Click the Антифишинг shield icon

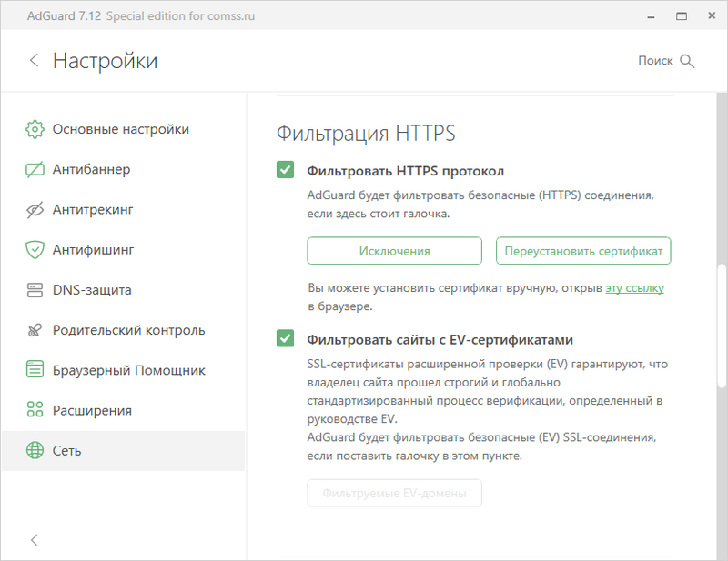point(35,250)
